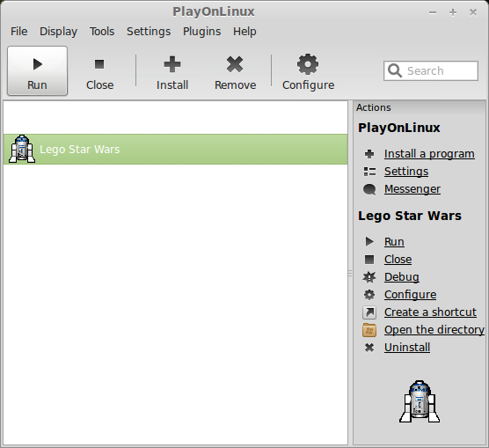Image resolution: width=489 pixels, height=448 pixels.
Task: Click 'Install a program' link
Action: pos(429,154)
